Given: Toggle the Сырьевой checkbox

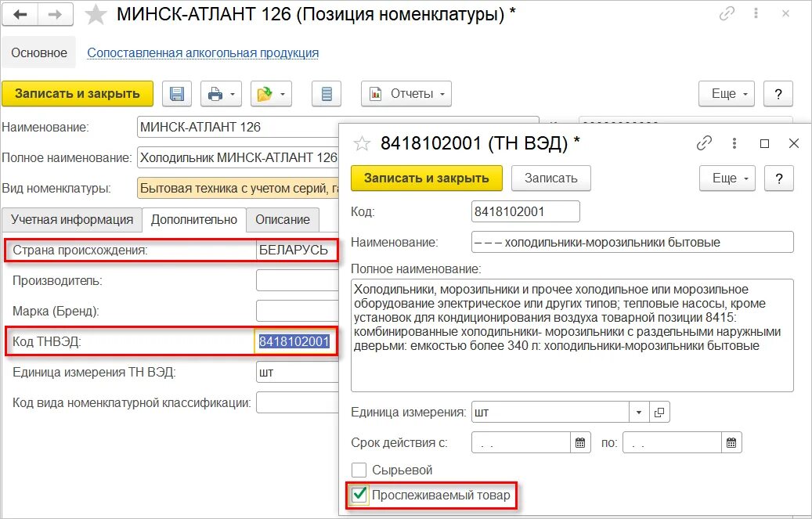Looking at the screenshot, I should 359,470.
